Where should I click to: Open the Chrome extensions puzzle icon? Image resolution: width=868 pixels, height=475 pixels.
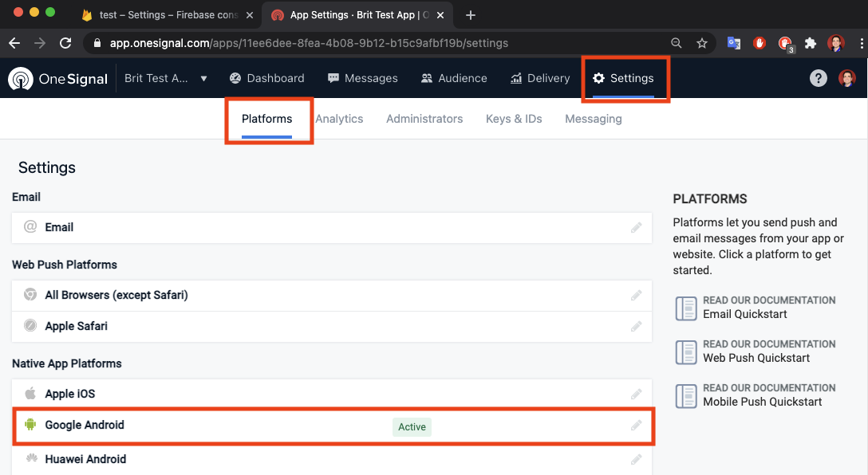point(811,43)
